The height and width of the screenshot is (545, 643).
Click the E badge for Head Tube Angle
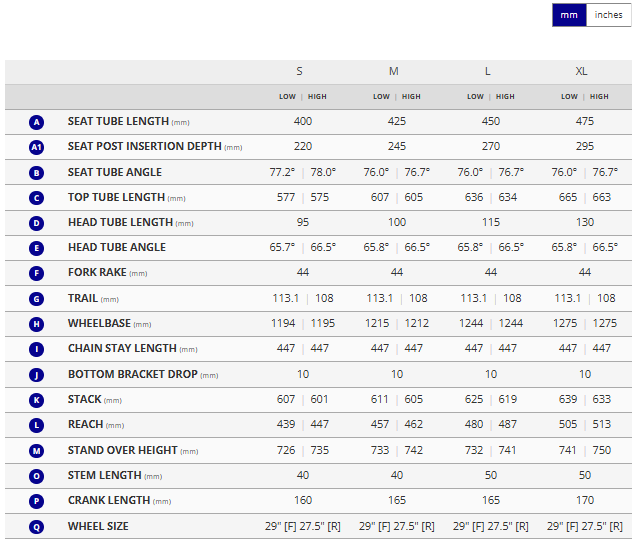point(37,248)
